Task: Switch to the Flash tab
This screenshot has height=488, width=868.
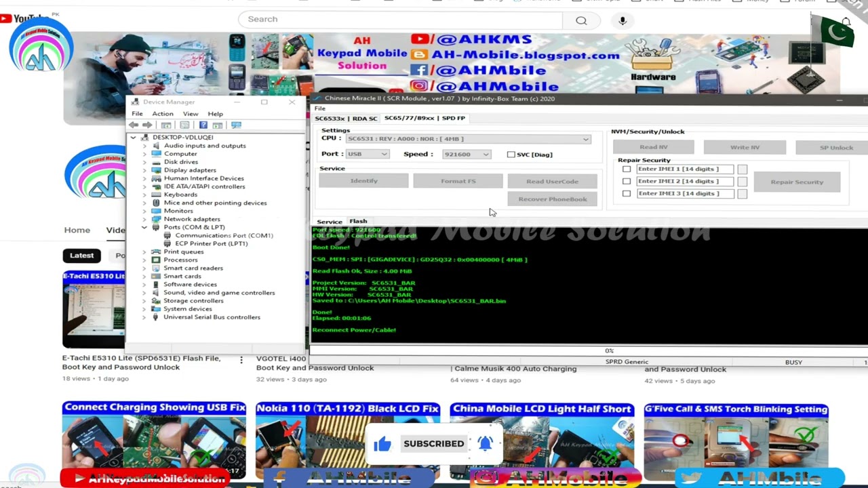Action: coord(358,221)
